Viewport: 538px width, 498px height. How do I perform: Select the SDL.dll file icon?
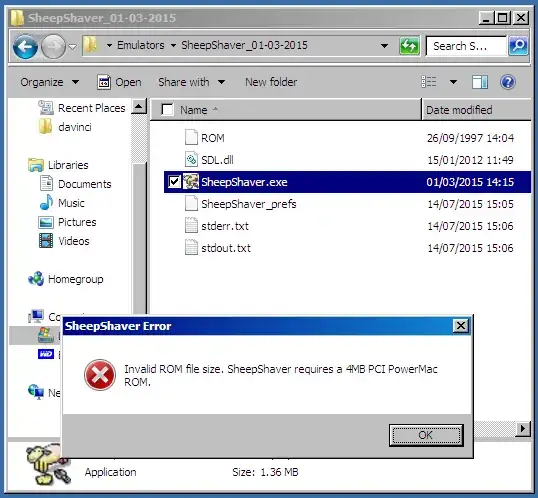click(191, 160)
